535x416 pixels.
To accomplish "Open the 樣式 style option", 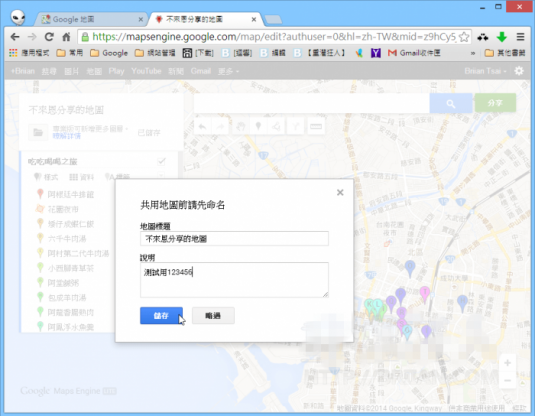I will [46, 177].
